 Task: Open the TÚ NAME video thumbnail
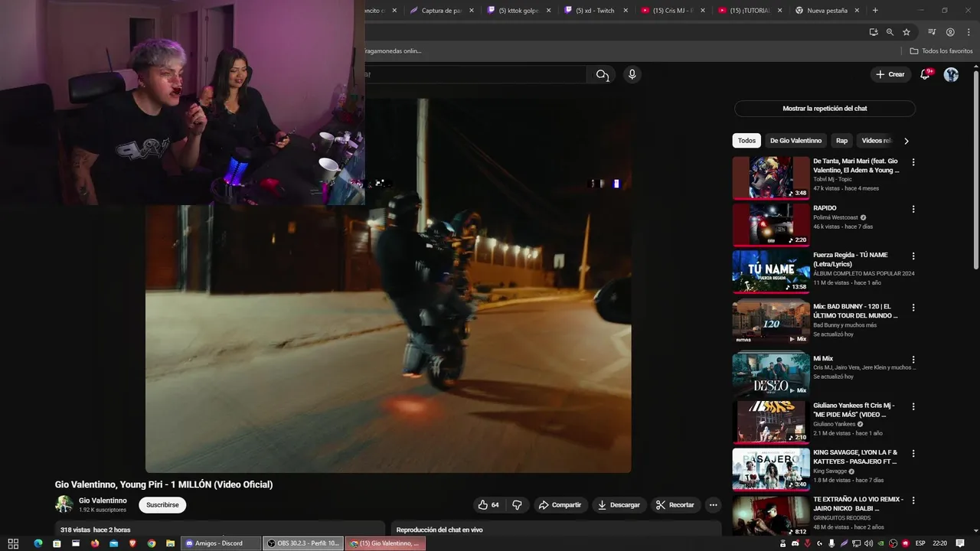click(771, 272)
